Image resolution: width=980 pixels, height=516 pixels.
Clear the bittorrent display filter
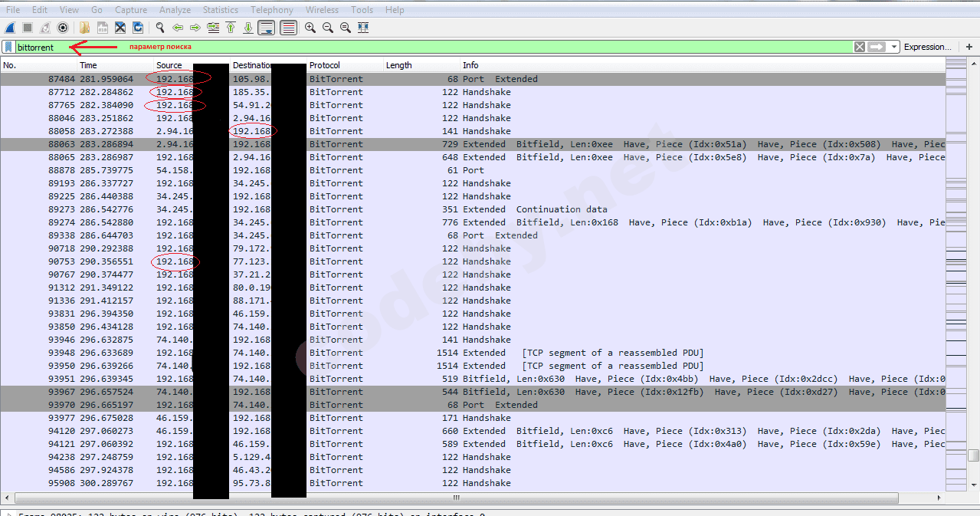pos(860,47)
